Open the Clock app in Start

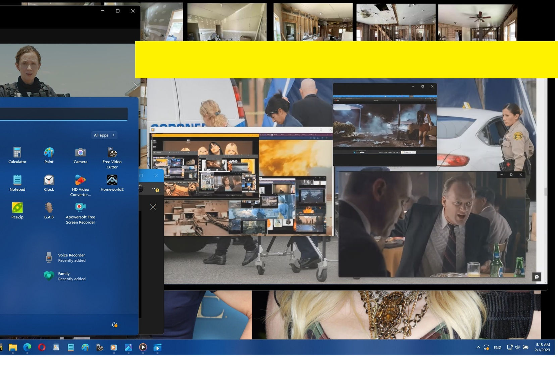pyautogui.click(x=49, y=183)
